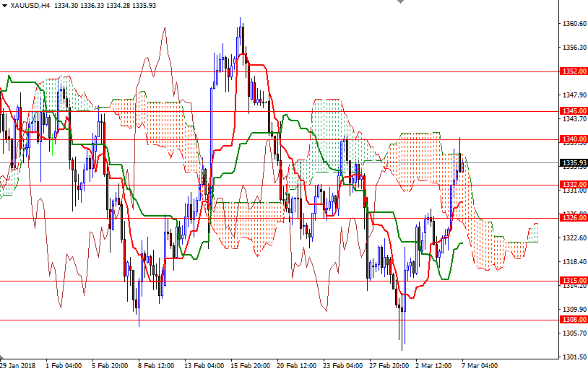Click the small triangle in bottom-left corner
Screen dimensions: 588x371
click(2, 357)
